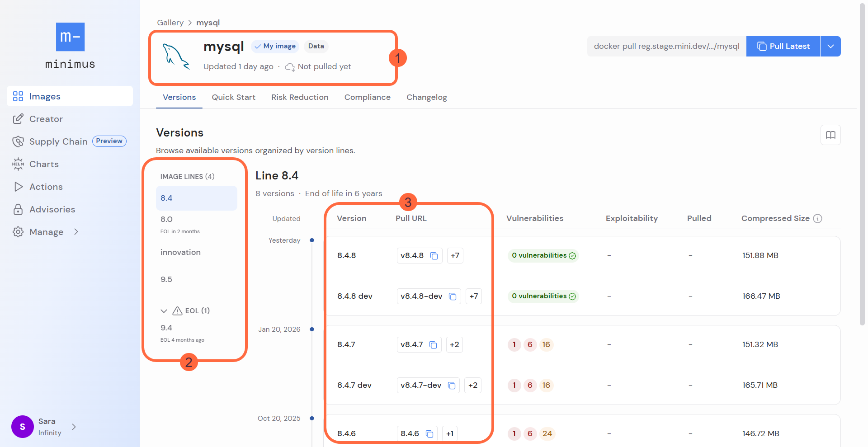This screenshot has width=868, height=447.
Task: Click the Yesterday timeline dot
Action: click(312, 240)
